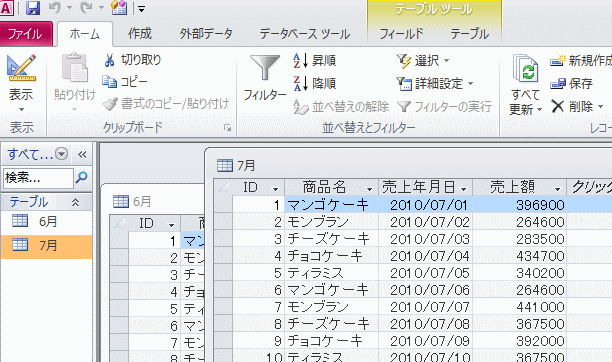Open the クリップボード group dialog launcher
The height and width of the screenshot is (362, 612).
(x=228, y=128)
